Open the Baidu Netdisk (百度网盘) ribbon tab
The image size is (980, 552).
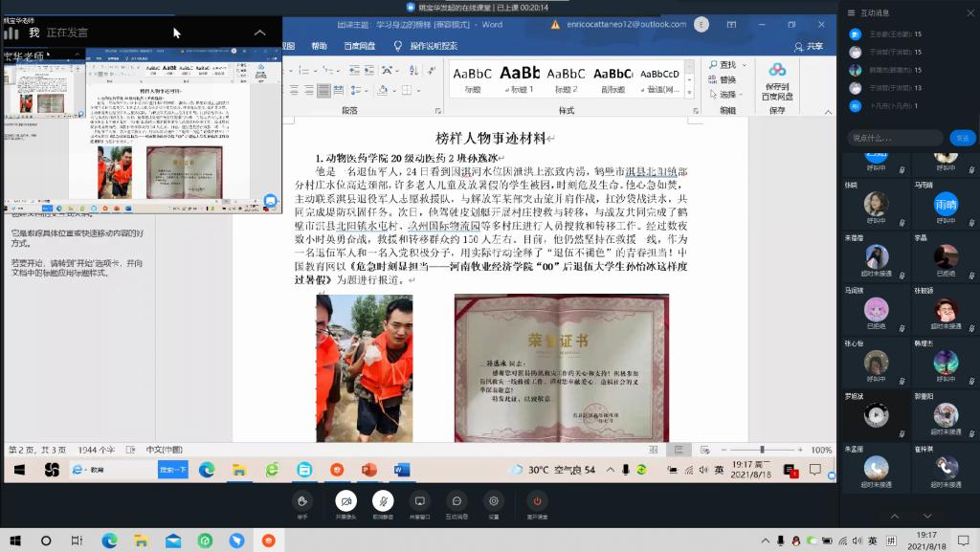(360, 46)
